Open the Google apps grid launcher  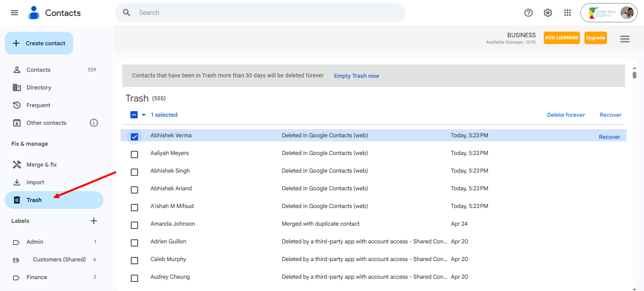click(x=567, y=13)
